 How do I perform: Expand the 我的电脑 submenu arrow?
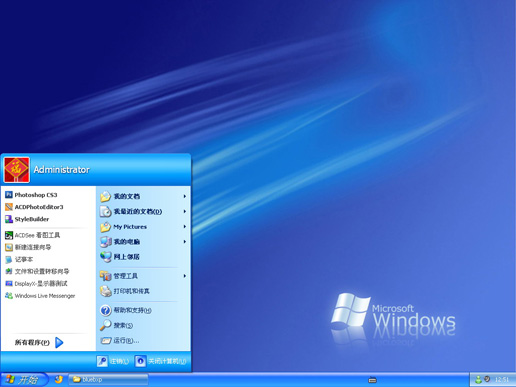click(x=184, y=242)
